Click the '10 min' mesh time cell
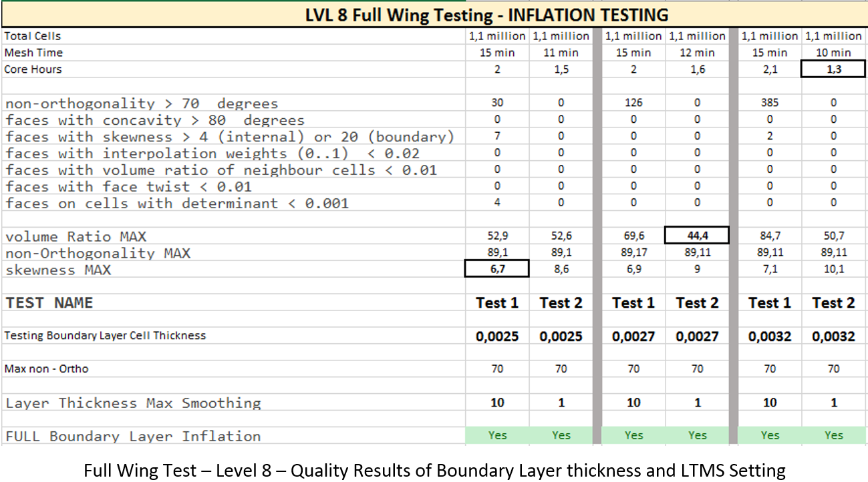 coord(833,53)
